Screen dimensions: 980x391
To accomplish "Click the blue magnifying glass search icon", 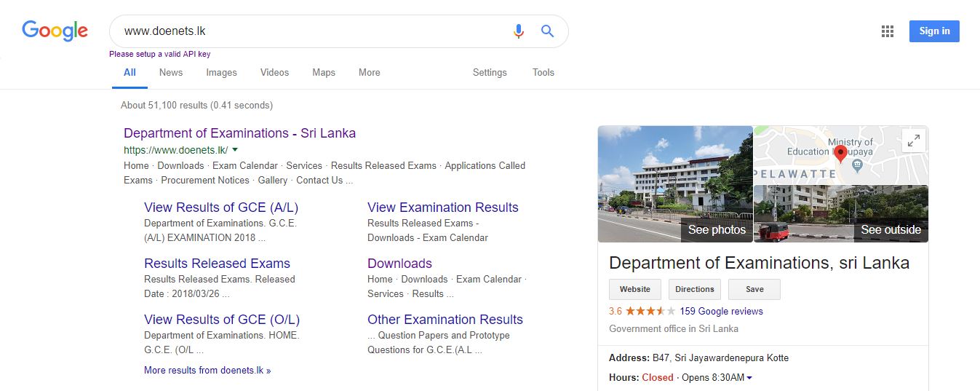I will click(548, 31).
